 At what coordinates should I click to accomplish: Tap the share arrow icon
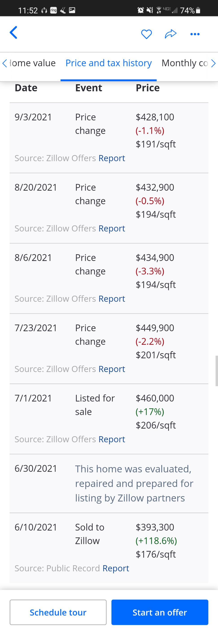(x=170, y=34)
